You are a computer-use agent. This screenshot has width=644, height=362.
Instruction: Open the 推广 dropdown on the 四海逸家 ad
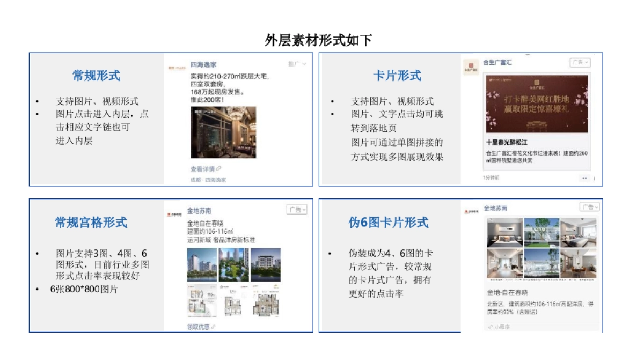296,63
